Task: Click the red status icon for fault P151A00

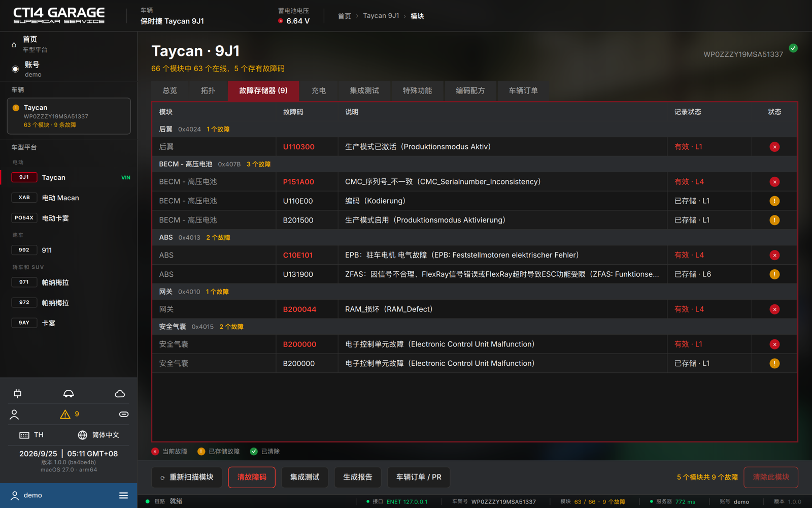Action: pos(774,182)
